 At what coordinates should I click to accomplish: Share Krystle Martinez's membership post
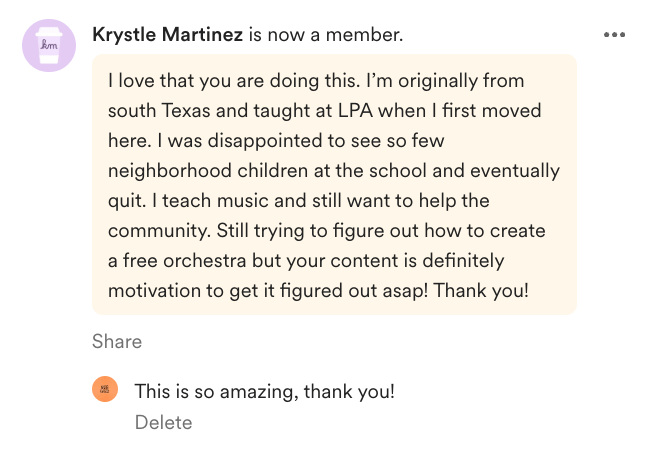click(x=117, y=341)
